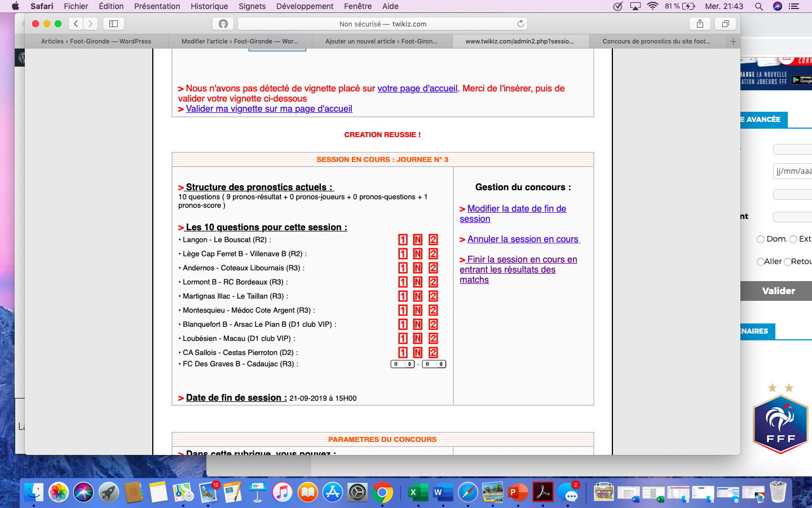
Task: Click the privacy report icon beside address bar
Action: (223, 24)
